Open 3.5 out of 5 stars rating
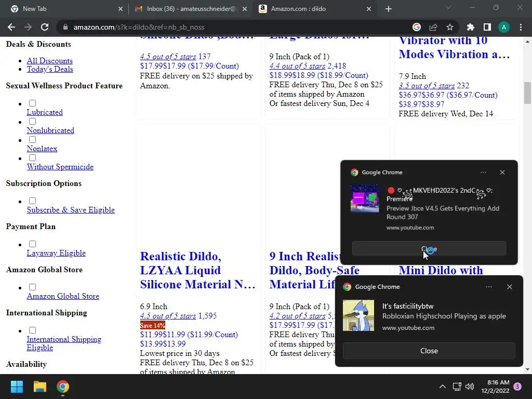532x399 pixels. point(427,86)
